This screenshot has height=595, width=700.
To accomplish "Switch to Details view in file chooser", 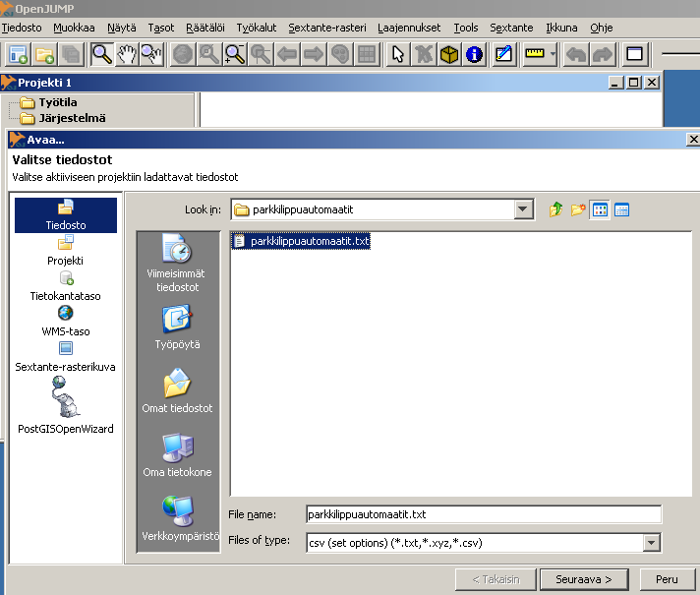I will click(622, 209).
